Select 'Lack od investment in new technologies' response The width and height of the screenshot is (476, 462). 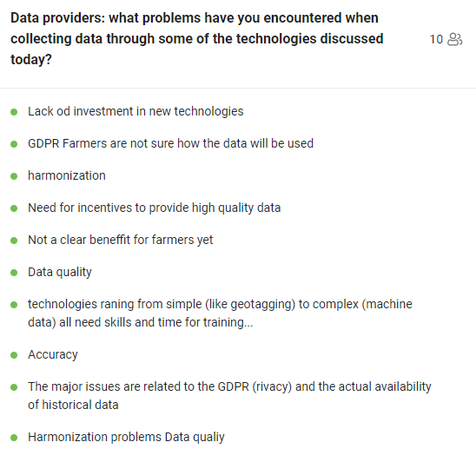[136, 111]
